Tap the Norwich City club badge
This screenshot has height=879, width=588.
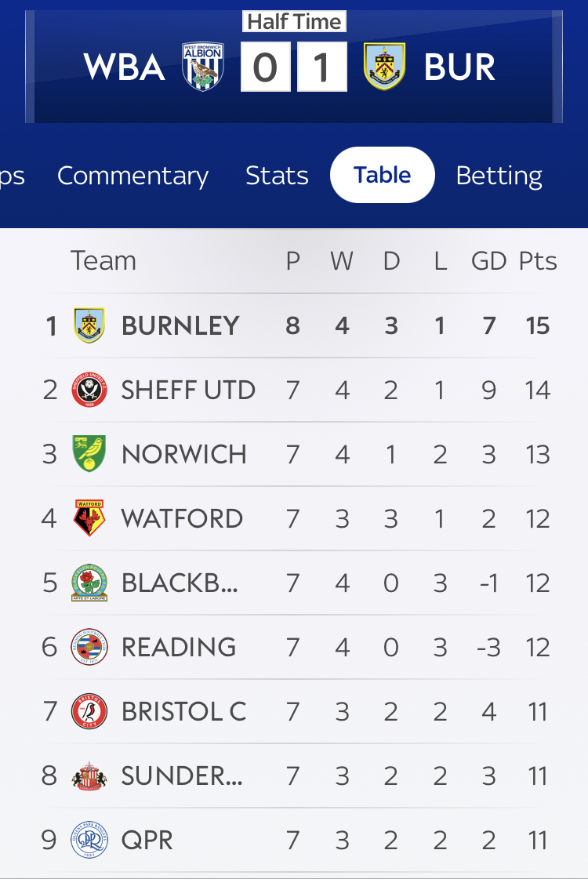[x=89, y=454]
